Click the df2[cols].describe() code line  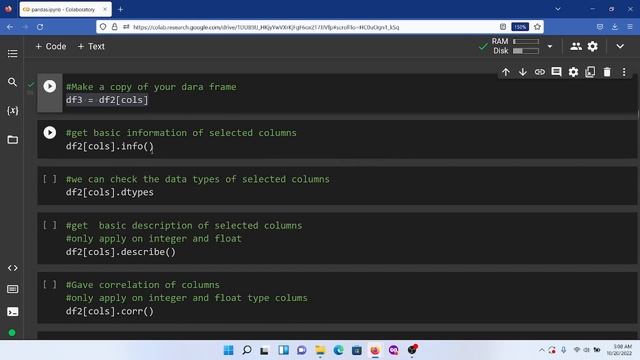(x=121, y=252)
